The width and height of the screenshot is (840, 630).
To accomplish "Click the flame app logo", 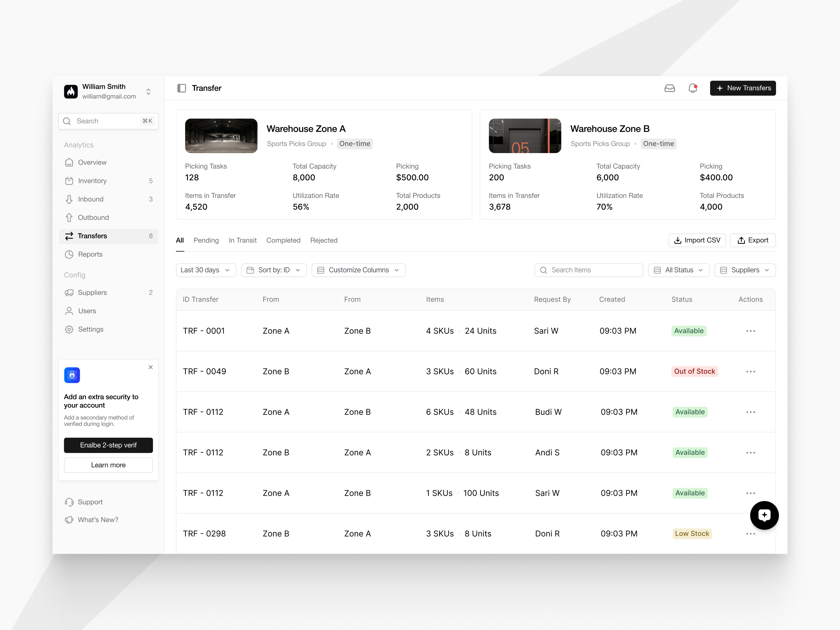I will coord(71,92).
